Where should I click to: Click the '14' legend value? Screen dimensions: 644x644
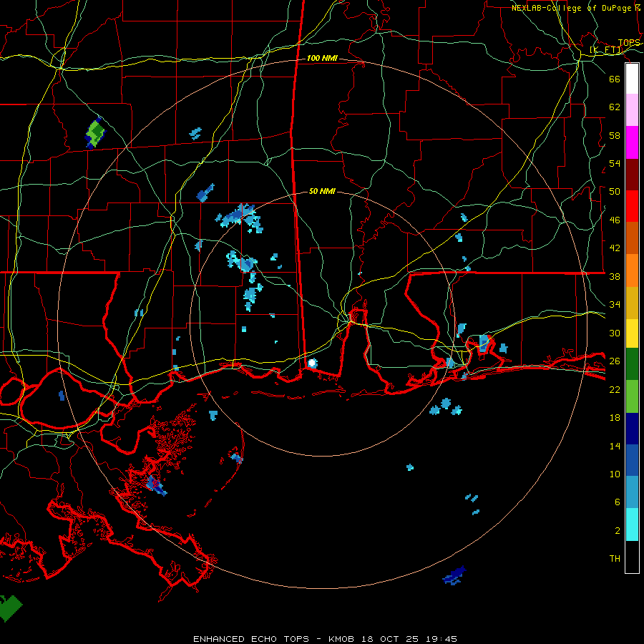[615, 446]
